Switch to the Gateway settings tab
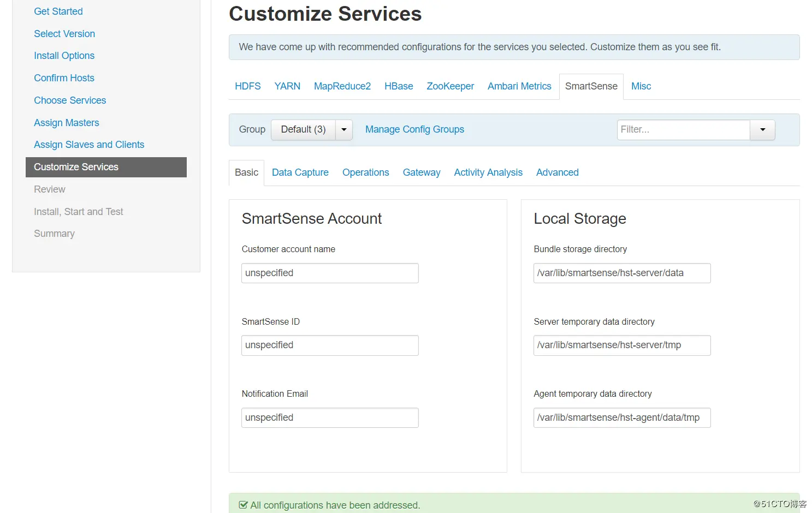 point(422,172)
